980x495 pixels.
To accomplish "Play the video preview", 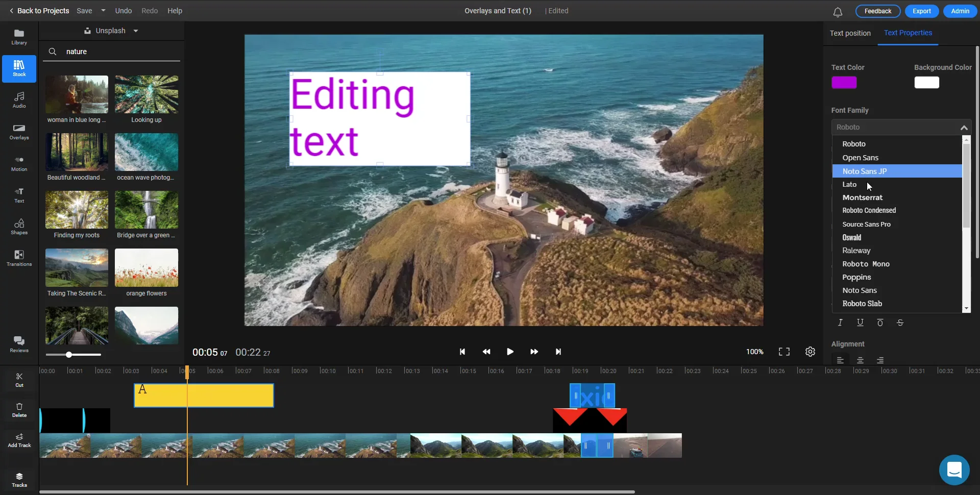I will (x=510, y=352).
